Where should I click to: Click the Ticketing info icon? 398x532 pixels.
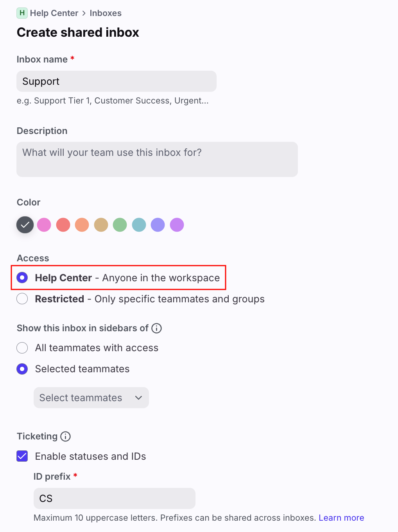(66, 436)
